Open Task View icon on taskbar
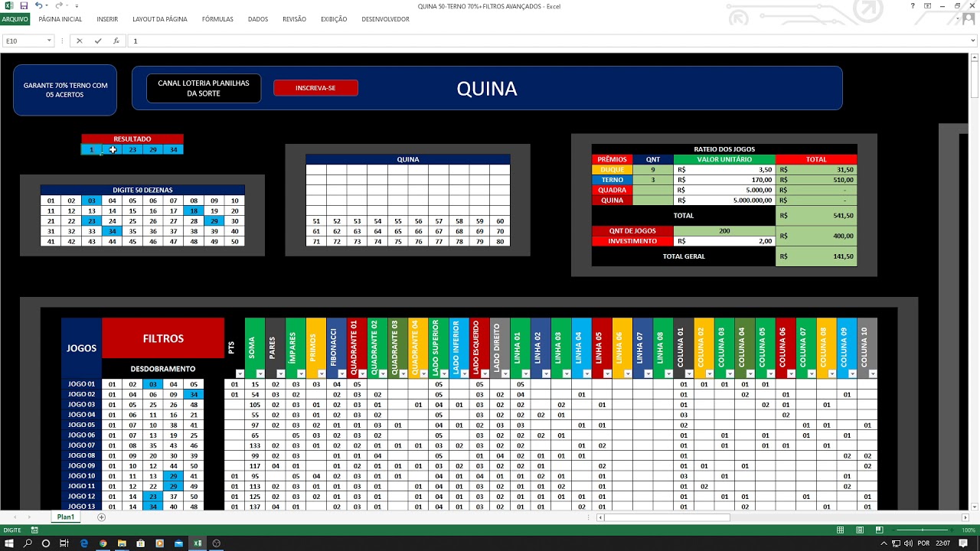This screenshot has width=980, height=551. click(x=64, y=543)
